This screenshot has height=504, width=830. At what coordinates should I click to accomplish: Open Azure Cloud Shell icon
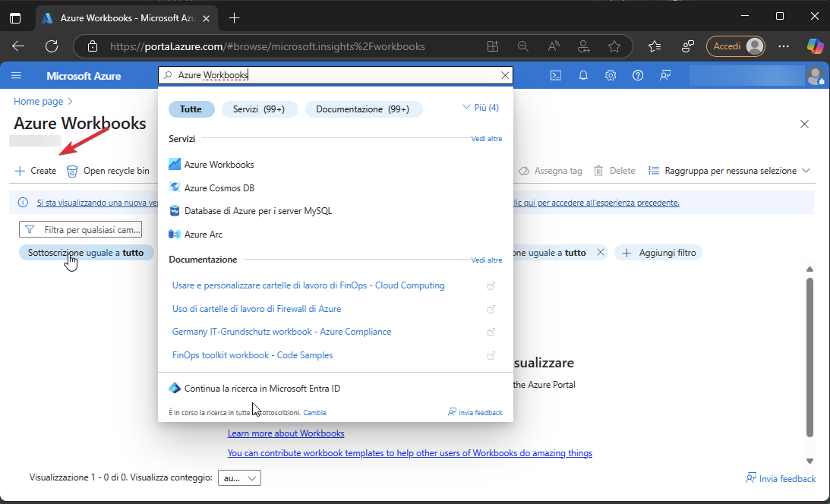coord(556,75)
